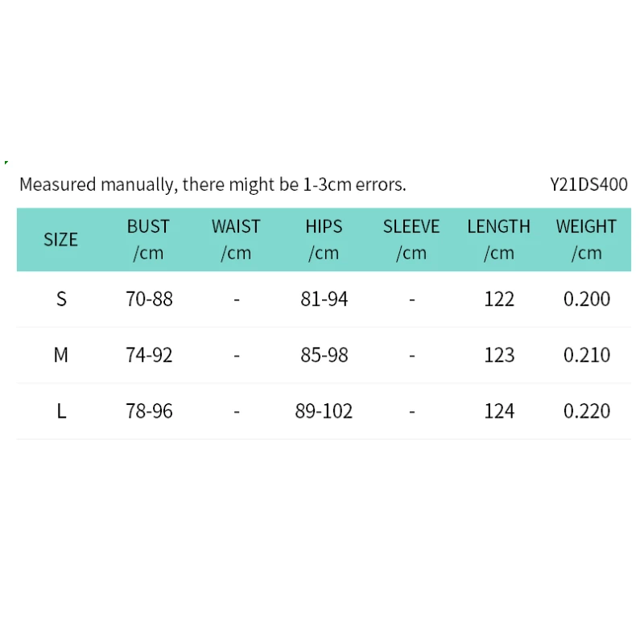Image resolution: width=644 pixels, height=644 pixels.
Task: Click the length value 122
Action: (499, 299)
